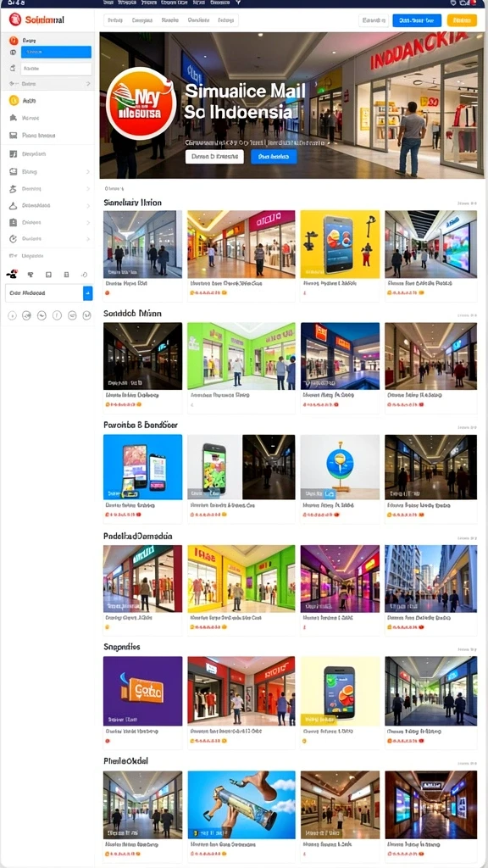The height and width of the screenshot is (868, 488).
Task: Select the orange circle icon atop the sidebar
Action: pos(14,41)
